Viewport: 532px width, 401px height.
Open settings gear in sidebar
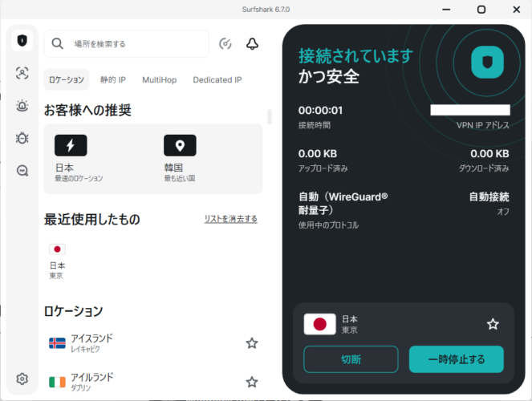coord(22,379)
